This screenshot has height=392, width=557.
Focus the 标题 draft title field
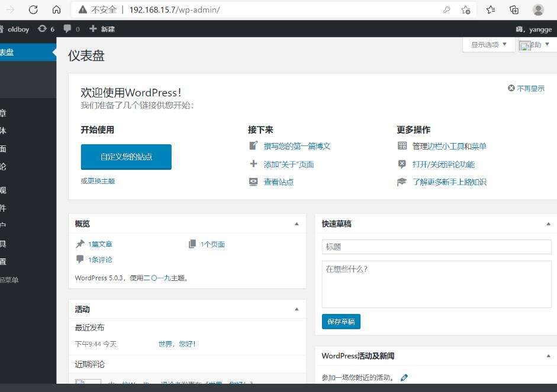point(437,247)
